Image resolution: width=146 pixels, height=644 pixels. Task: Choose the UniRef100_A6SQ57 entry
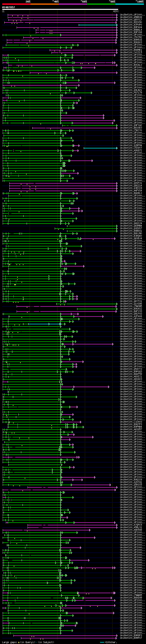(x=131, y=429)
